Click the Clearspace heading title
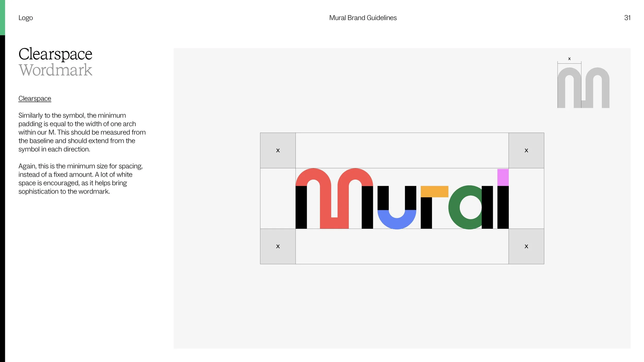The image size is (644, 362). (x=55, y=54)
